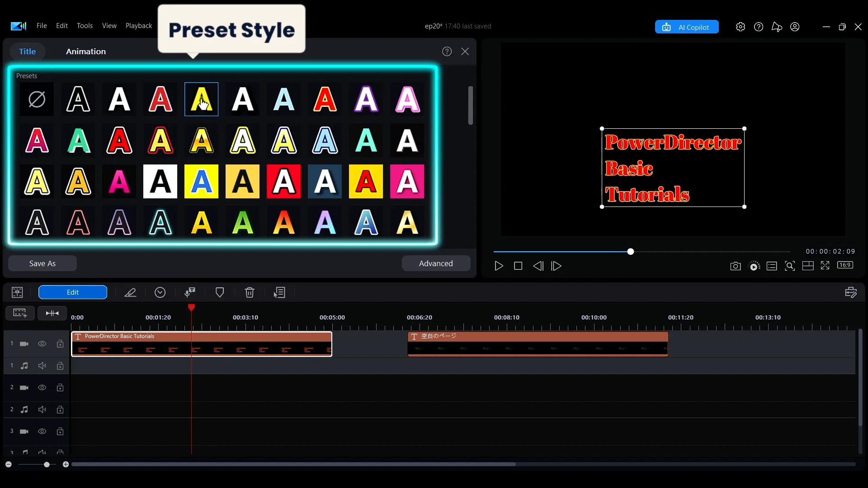
Task: Open the notifications megaphone icon
Action: point(777,27)
